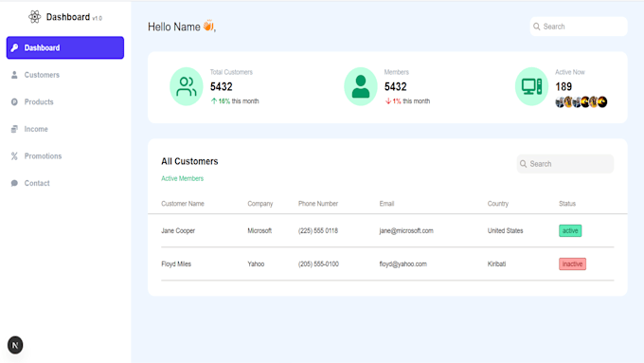Open the Contact sidebar item

coord(65,183)
